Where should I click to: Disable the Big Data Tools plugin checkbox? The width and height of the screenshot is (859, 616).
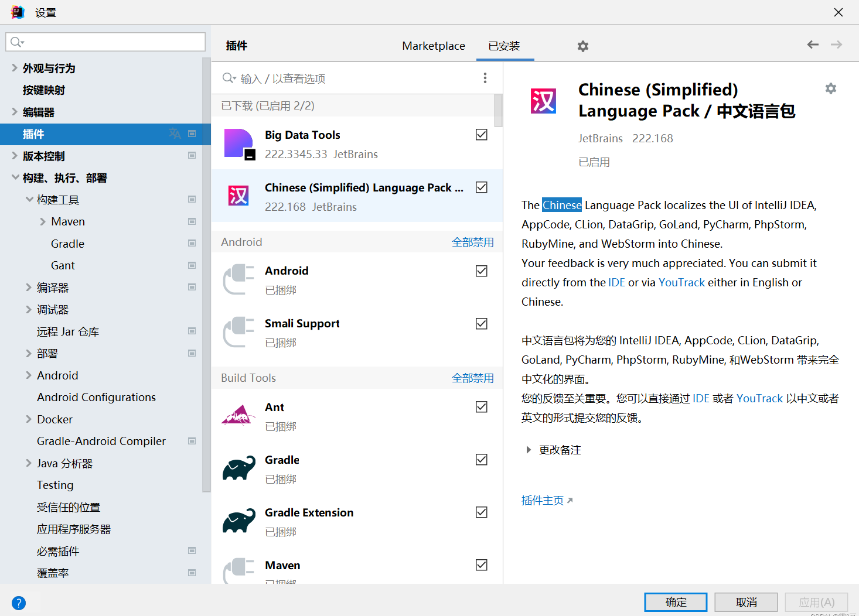tap(482, 135)
